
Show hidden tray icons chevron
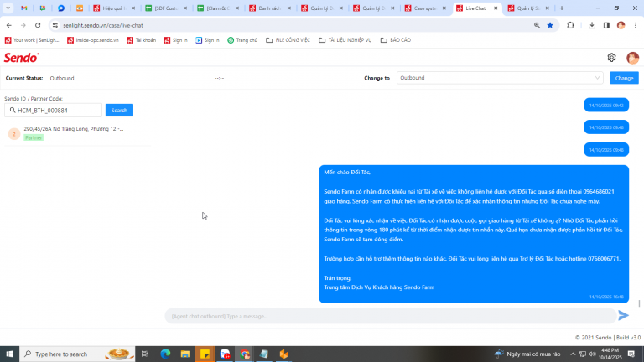(573, 354)
